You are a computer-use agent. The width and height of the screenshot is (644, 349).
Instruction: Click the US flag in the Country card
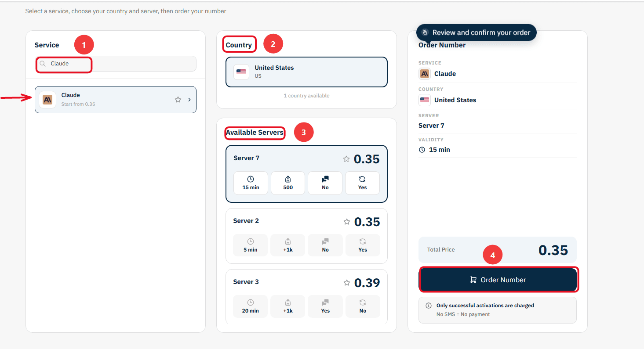coord(241,72)
